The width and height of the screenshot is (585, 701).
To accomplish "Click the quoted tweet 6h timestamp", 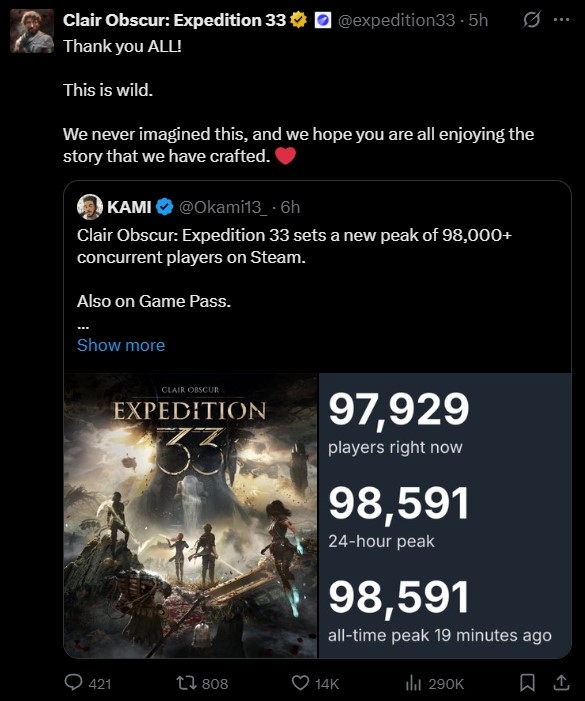I will [x=290, y=207].
